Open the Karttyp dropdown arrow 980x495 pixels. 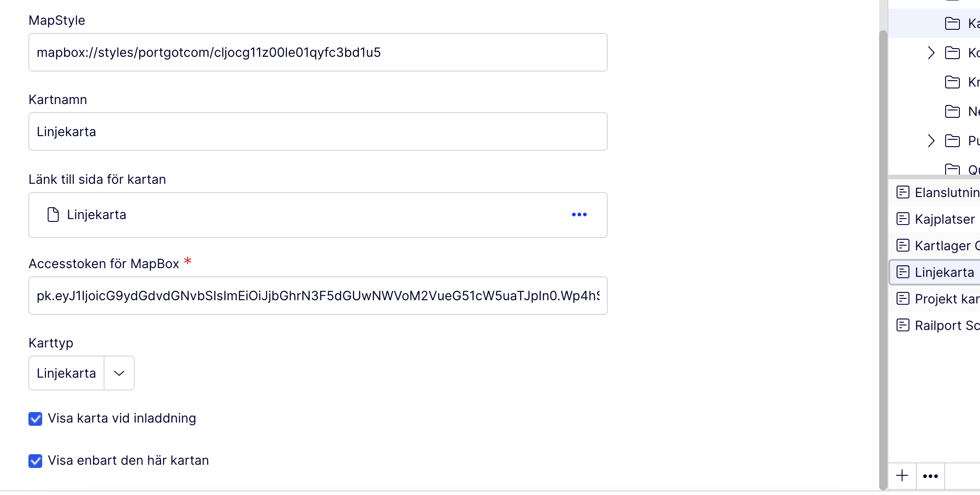pos(119,373)
